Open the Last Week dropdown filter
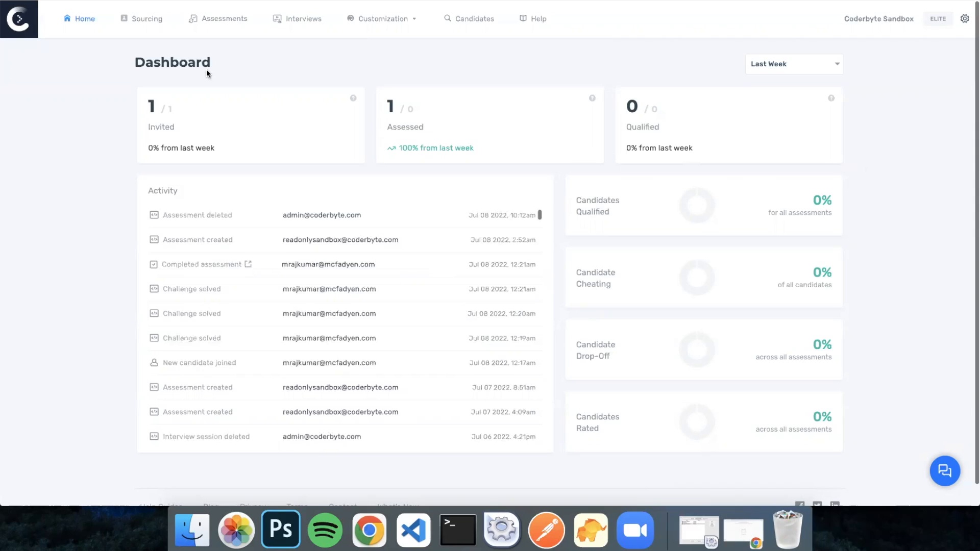 click(794, 63)
